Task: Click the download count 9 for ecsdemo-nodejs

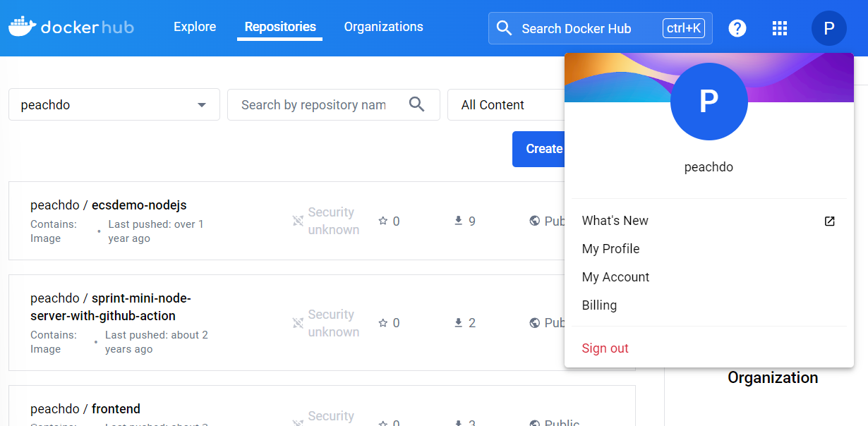Action: (472, 221)
